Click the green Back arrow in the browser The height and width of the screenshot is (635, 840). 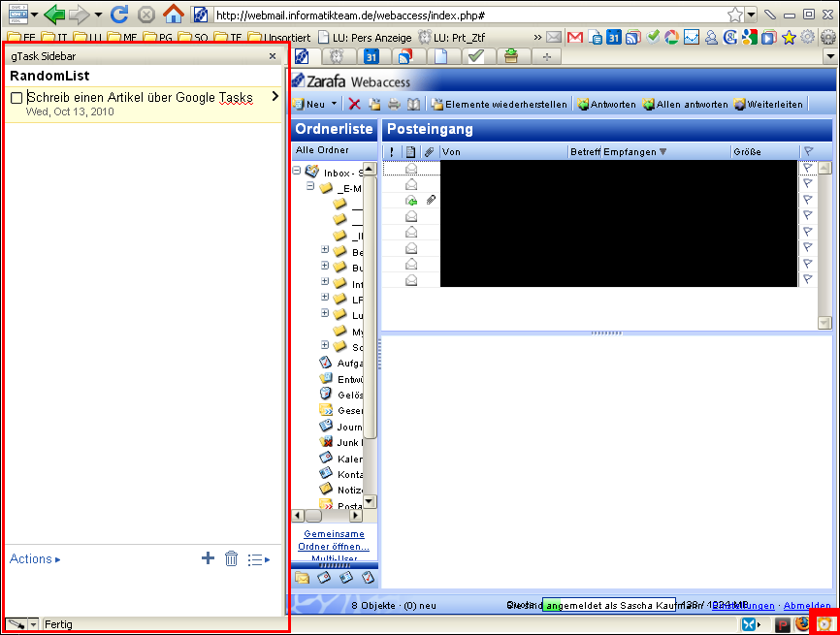[54, 14]
